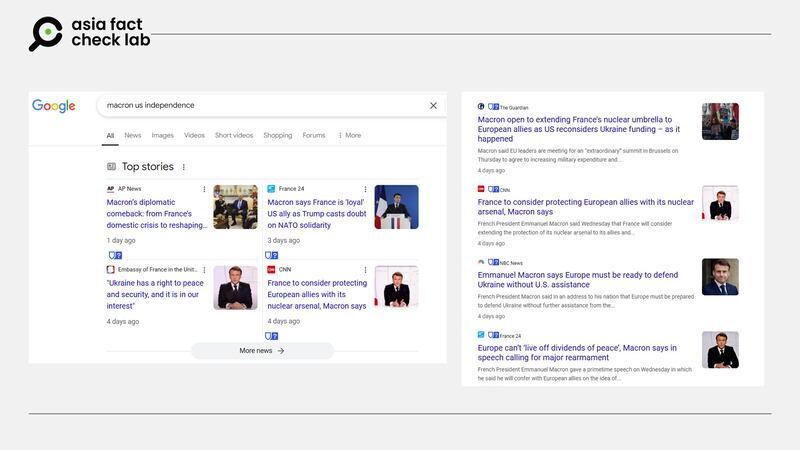Click the search field containing 'macron us independence'

(x=260, y=105)
